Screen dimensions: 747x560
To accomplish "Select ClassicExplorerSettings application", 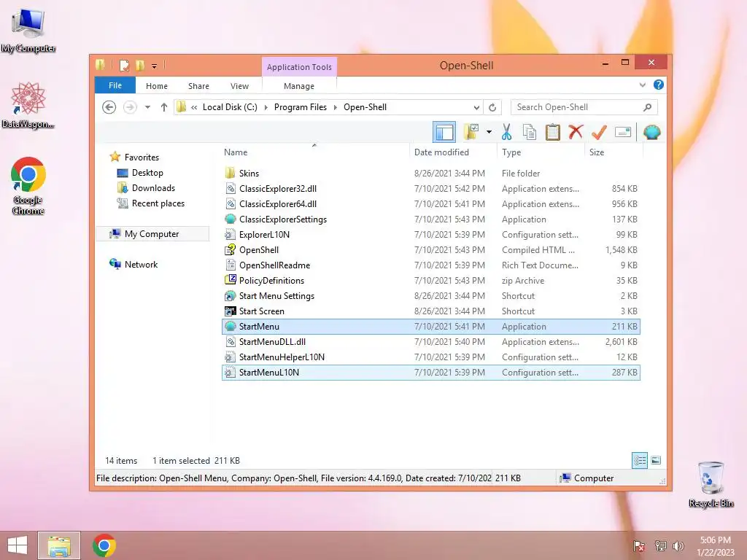I will (430, 219).
